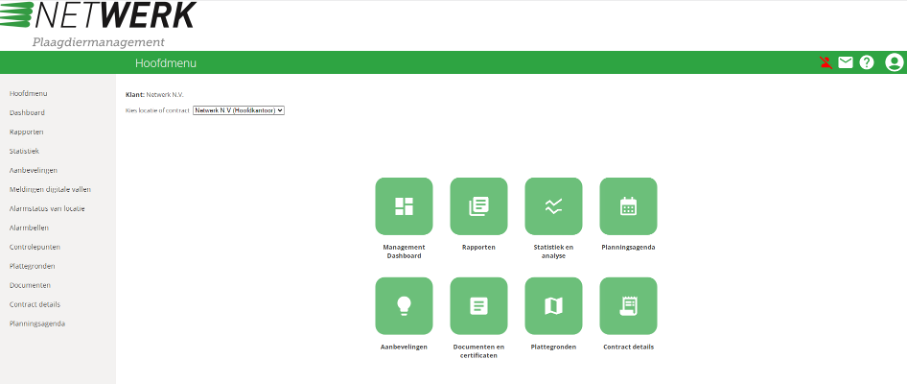Select Dashboard in the sidebar menu
This screenshot has height=384, width=908.
(x=27, y=112)
